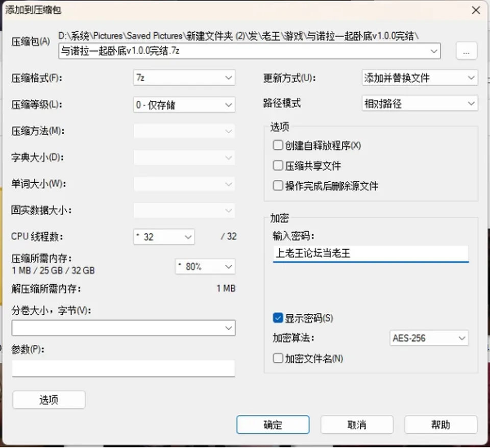Image resolution: width=490 pixels, height=448 pixels.
Task: Open the 单词大小 dropdown
Action: (x=184, y=184)
